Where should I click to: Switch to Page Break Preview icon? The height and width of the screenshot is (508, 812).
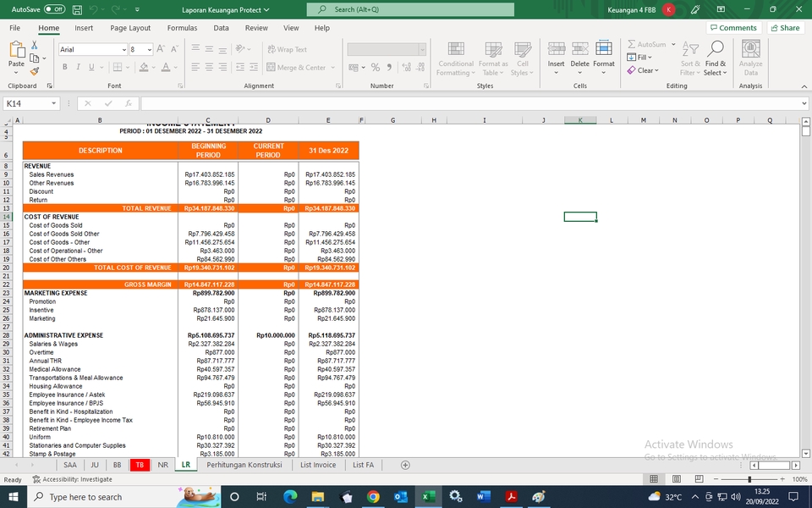[x=699, y=479]
